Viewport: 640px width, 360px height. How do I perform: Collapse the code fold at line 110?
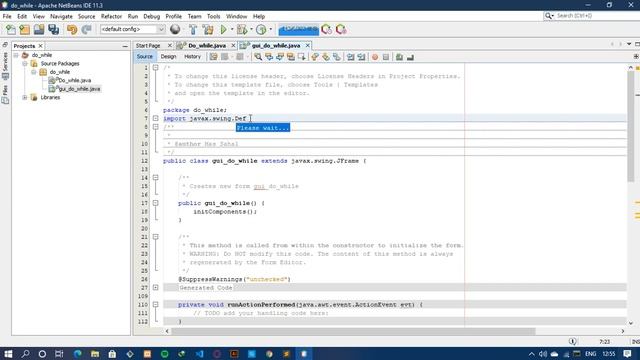(x=156, y=304)
